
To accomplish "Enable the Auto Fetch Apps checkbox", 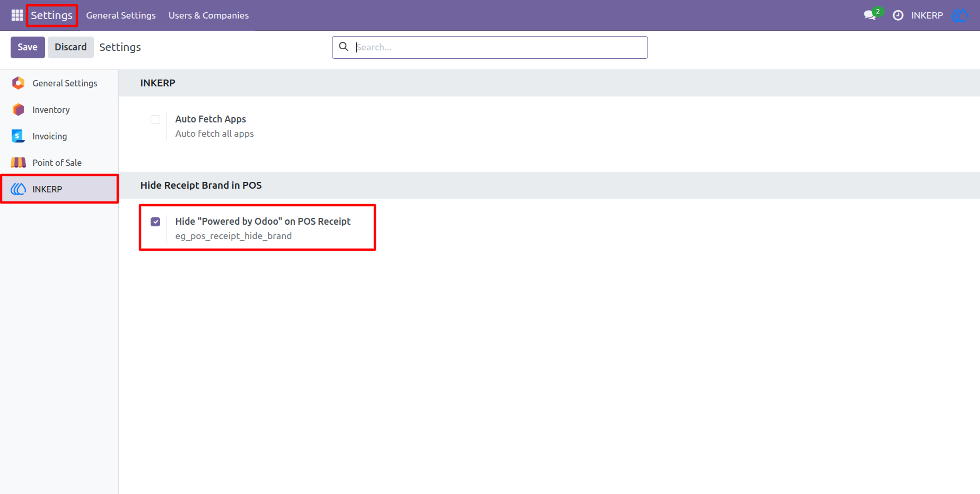I will click(x=155, y=119).
